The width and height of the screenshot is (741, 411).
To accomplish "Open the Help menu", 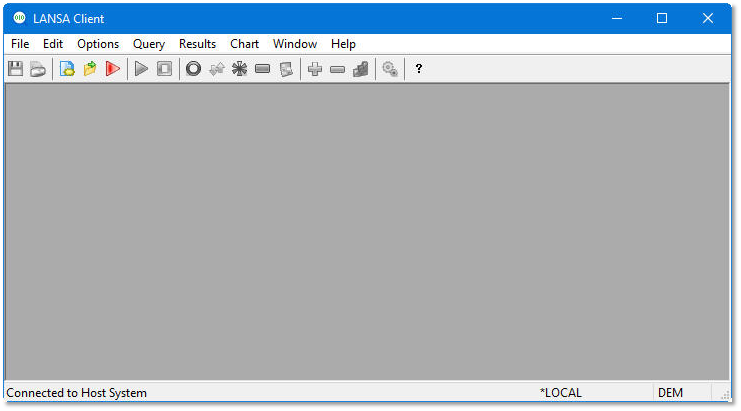I will tap(344, 44).
